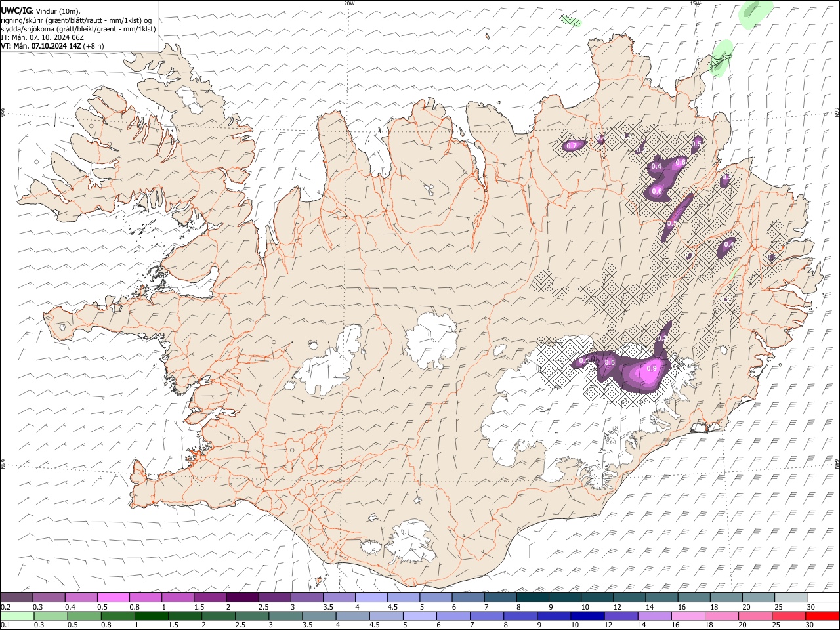The width and height of the screenshot is (840, 630).
Task: Select upper scale swatch starting at 6
Action: 468,597
